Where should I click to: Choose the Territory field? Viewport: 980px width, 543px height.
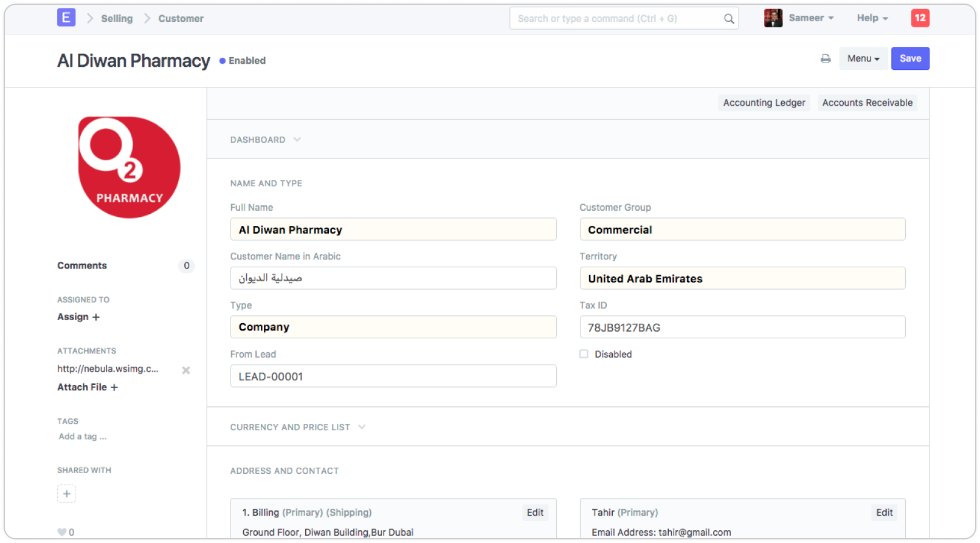point(742,279)
